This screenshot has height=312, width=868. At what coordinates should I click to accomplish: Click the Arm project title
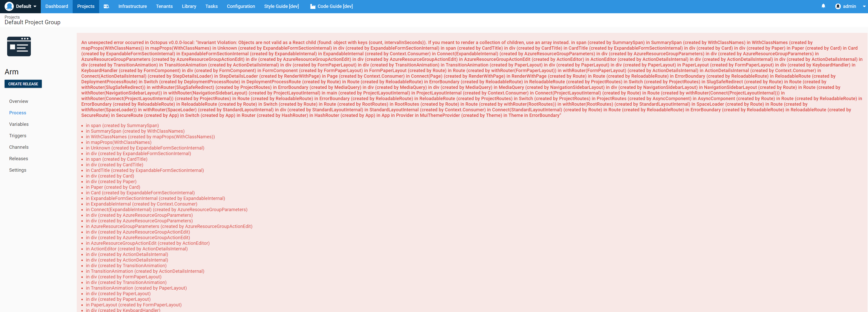tap(11, 72)
